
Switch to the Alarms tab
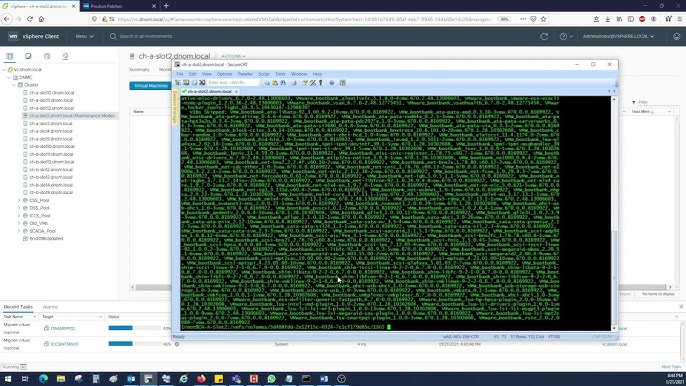coord(50,307)
